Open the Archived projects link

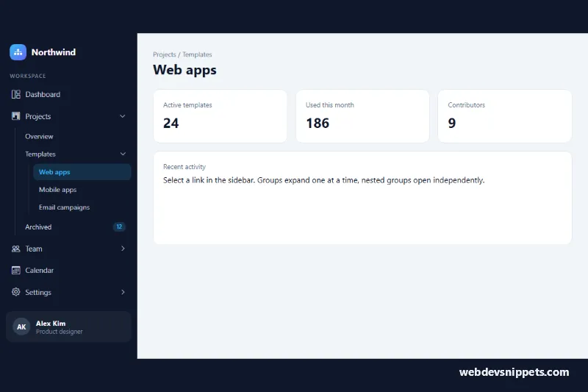[38, 227]
